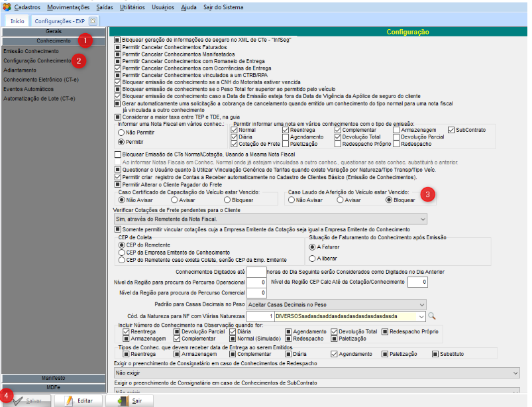
Task: Toggle Considerar a maior taxa TEP/TDE checkbox
Action: coord(118,117)
